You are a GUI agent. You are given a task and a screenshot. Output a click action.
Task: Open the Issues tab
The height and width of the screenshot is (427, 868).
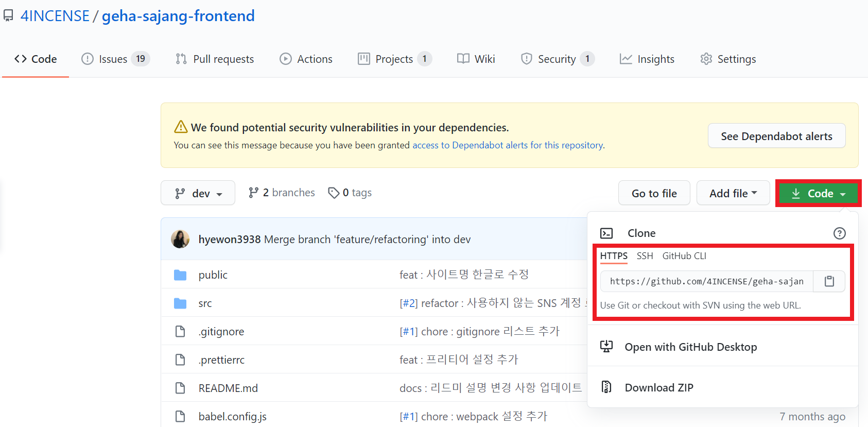point(115,59)
